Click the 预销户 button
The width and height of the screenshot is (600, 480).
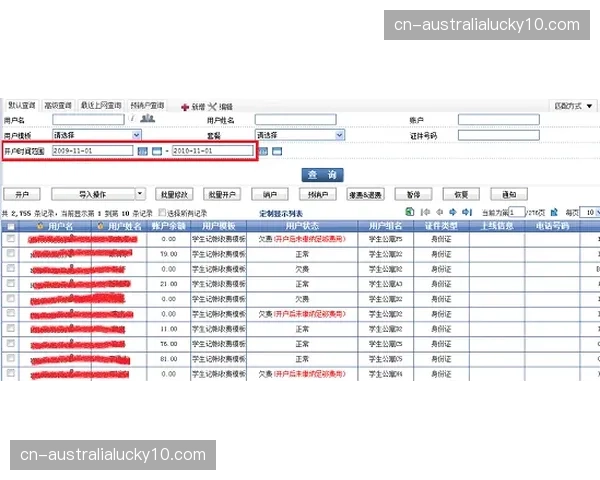click(x=318, y=194)
